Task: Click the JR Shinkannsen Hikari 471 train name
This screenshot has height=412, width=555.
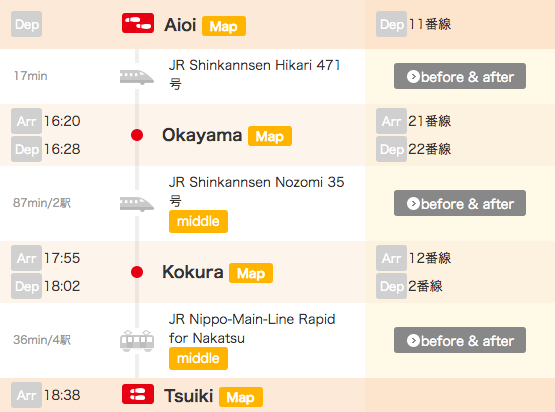Action: pos(254,74)
